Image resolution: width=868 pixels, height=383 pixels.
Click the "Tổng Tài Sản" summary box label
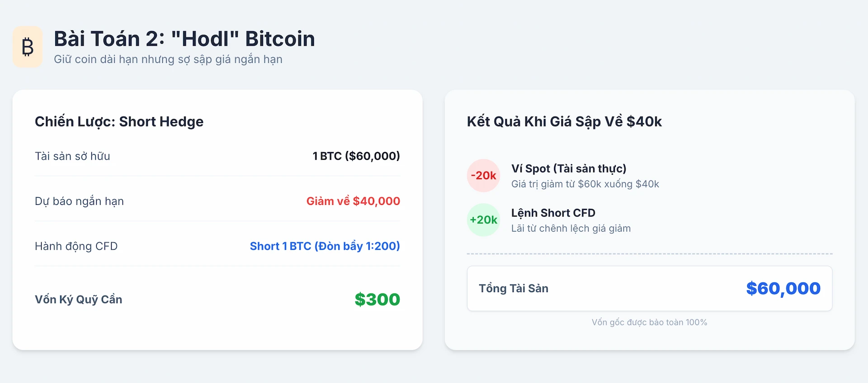[x=513, y=288]
